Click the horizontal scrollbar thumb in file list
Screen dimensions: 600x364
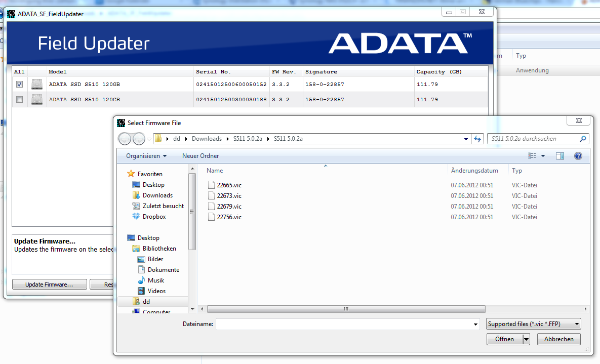[x=346, y=309]
